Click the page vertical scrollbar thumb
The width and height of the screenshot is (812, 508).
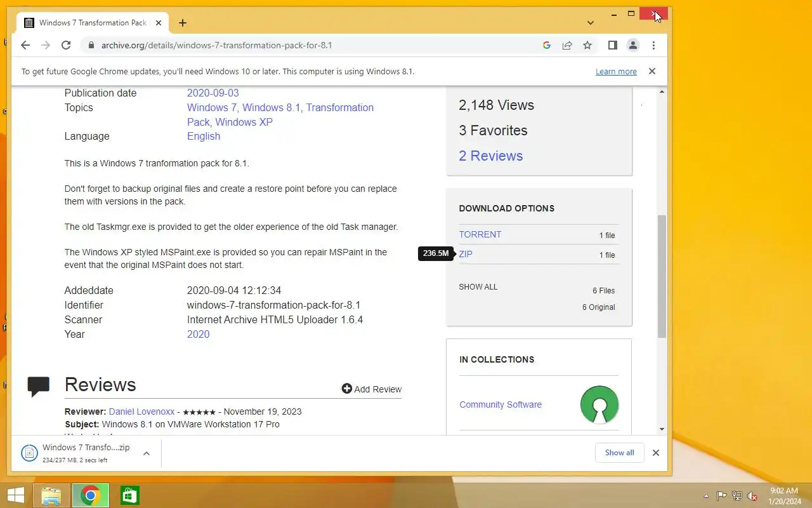click(662, 276)
